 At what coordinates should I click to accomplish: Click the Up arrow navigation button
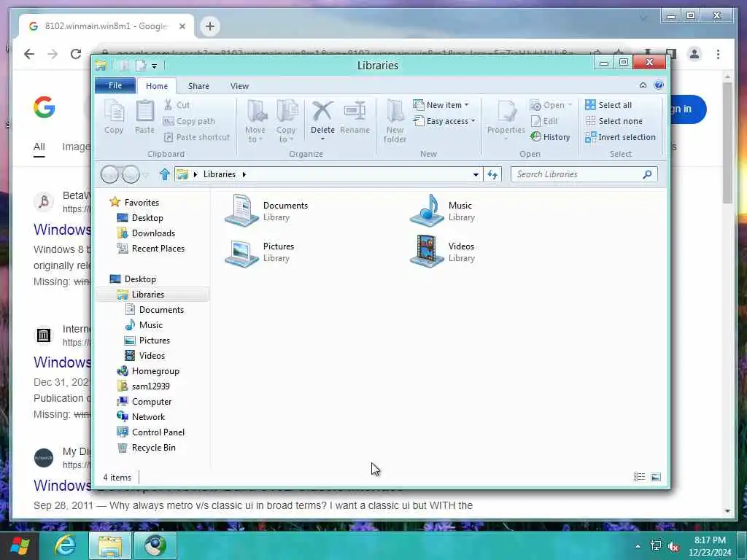point(164,174)
